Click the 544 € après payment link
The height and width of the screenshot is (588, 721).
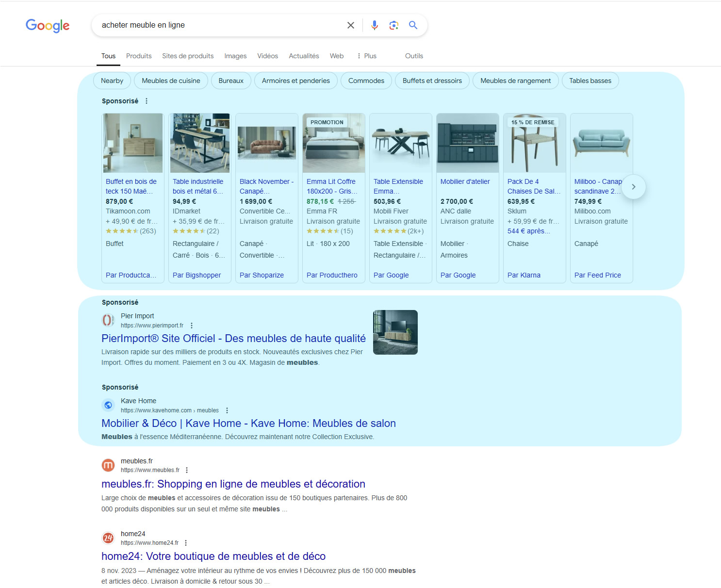pyautogui.click(x=529, y=231)
